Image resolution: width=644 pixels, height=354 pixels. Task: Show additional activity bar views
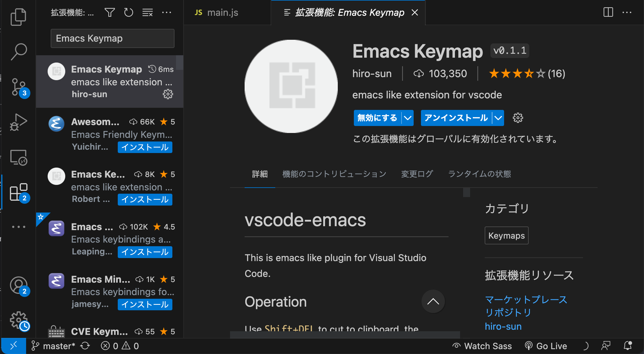(19, 227)
